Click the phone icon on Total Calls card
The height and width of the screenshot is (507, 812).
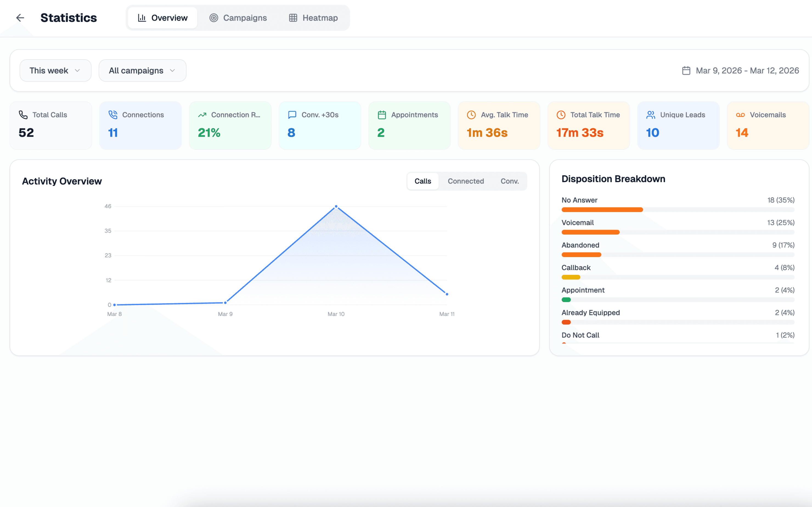23,115
